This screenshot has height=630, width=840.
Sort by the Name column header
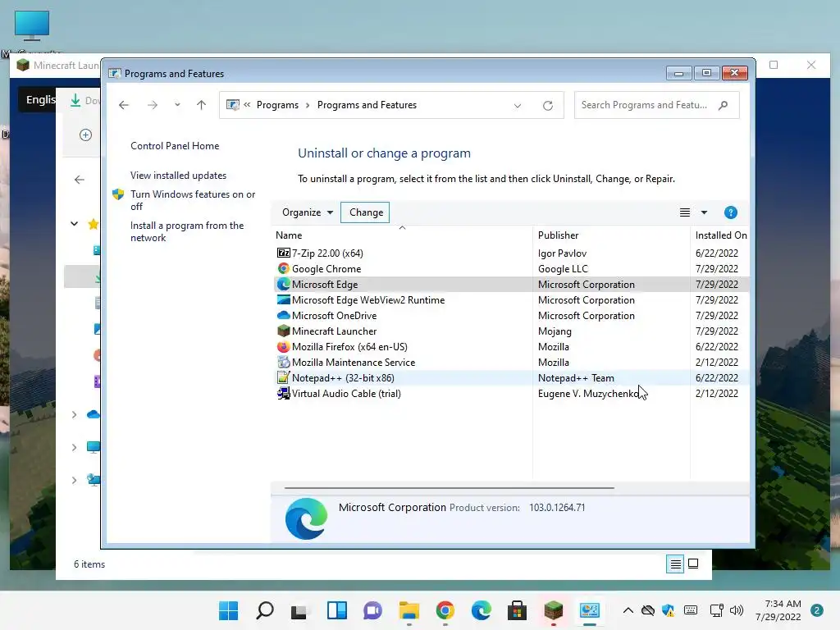[x=403, y=235]
